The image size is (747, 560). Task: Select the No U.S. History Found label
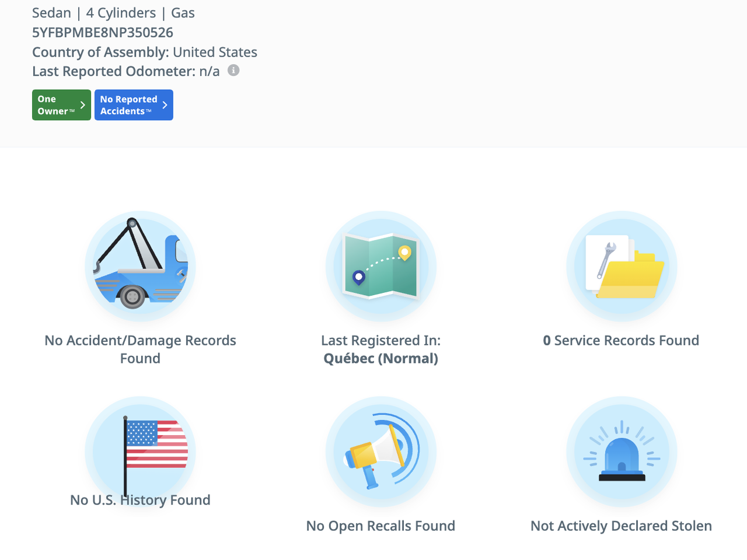(x=140, y=500)
